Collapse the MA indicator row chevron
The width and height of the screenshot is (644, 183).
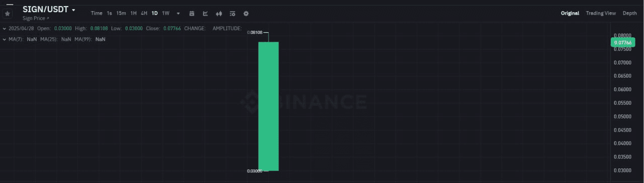pyautogui.click(x=5, y=39)
